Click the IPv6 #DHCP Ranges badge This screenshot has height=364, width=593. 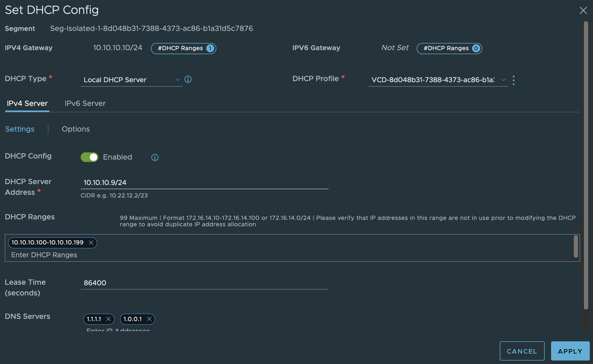[x=449, y=48]
